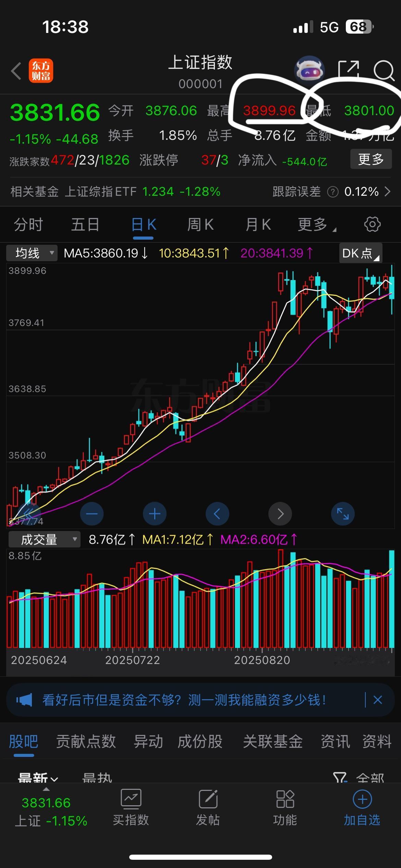Close the margin financing banner
Viewport: 401px width, 868px height.
click(378, 700)
